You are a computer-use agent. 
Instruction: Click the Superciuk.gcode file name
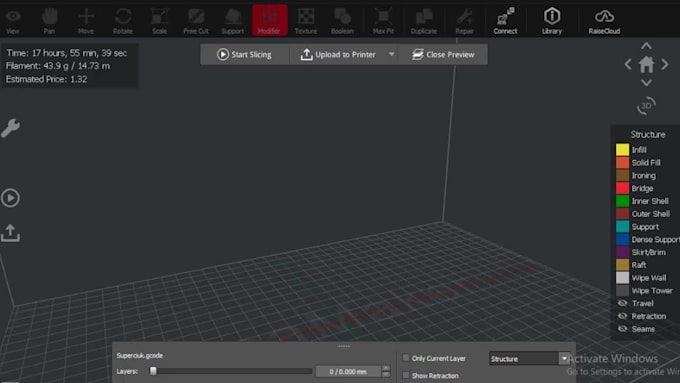point(140,355)
